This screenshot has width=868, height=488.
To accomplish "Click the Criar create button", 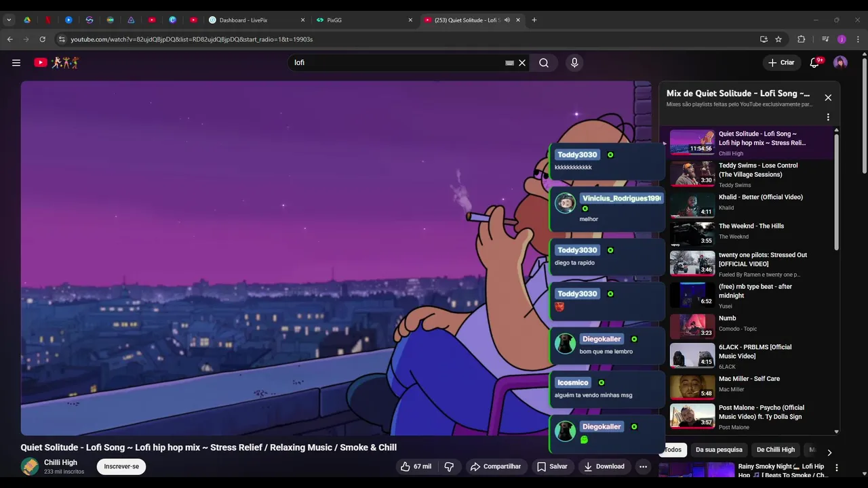I will 781,62.
